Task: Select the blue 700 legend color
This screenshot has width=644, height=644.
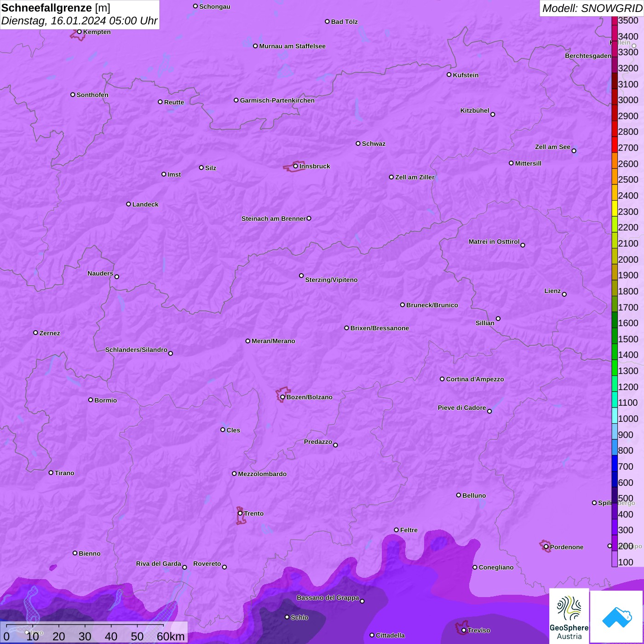Action: (x=615, y=463)
